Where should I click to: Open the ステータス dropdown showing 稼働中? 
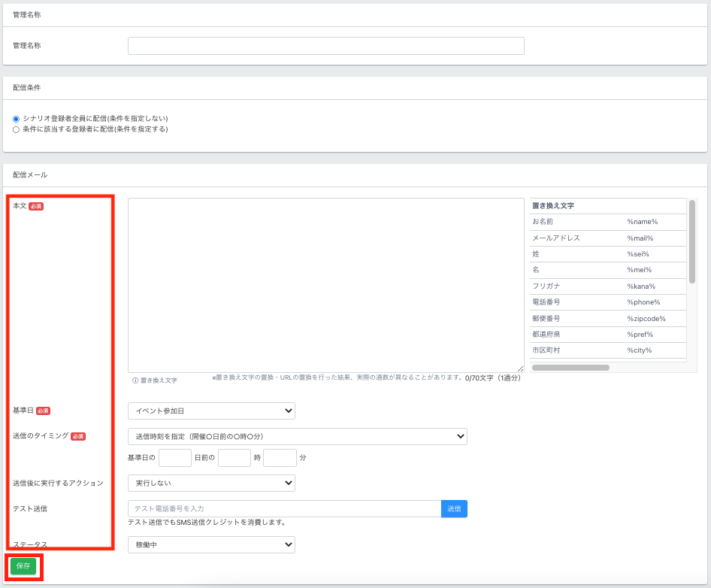click(211, 544)
